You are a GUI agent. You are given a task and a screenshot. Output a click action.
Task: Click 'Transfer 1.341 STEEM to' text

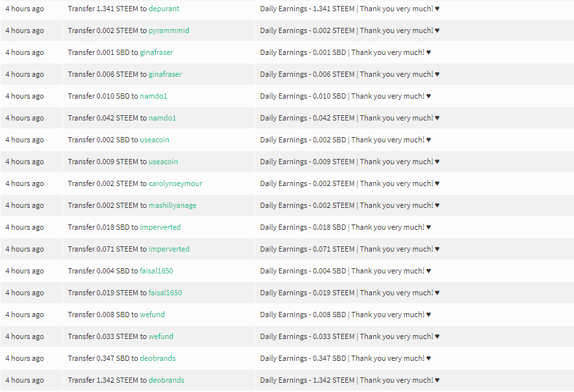point(107,9)
